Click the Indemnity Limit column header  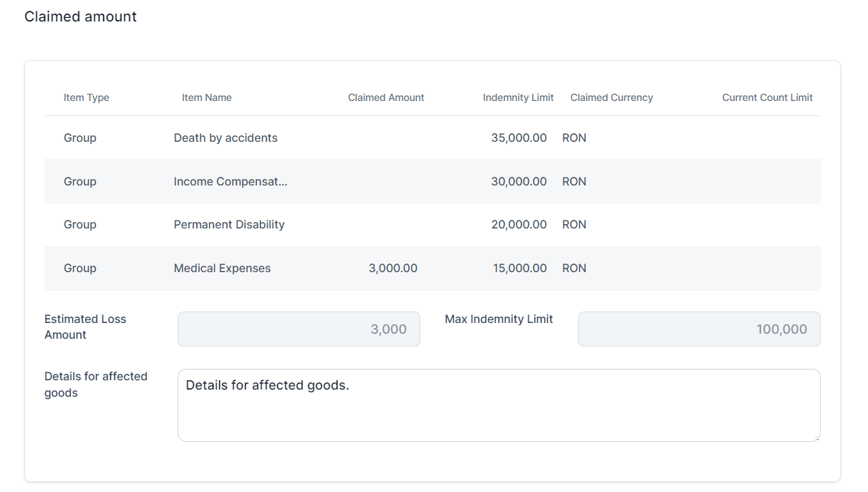(x=518, y=97)
